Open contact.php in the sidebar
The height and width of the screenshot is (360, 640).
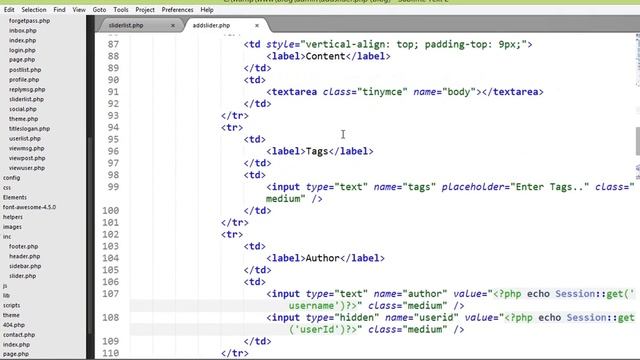click(19, 334)
